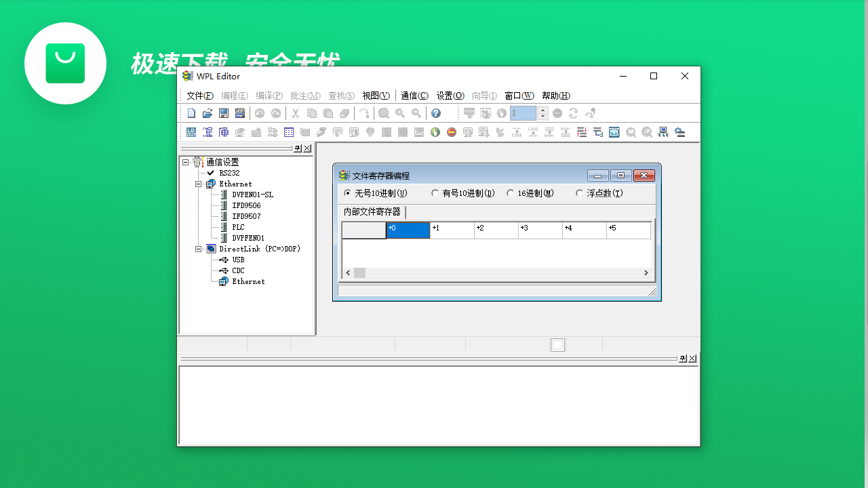Close the 文件寄存器编程 child window
This screenshot has height=488, width=868.
[x=644, y=176]
